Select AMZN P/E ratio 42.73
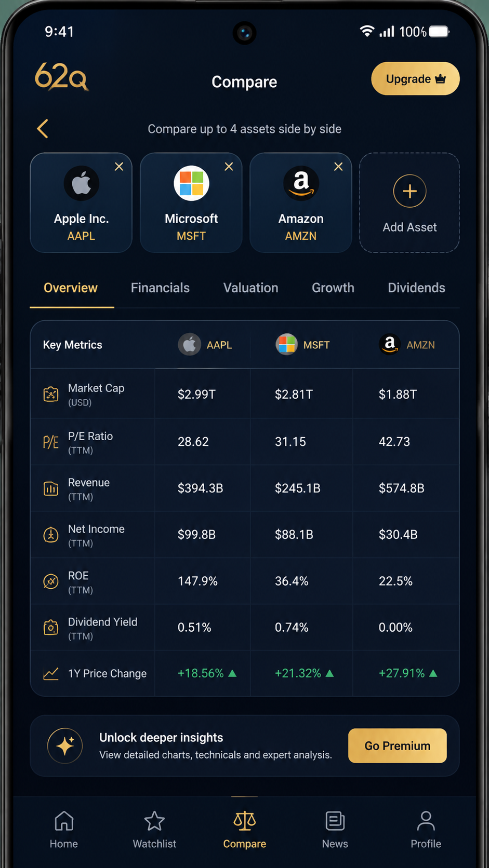Screen dimensions: 489x868 pyautogui.click(x=394, y=442)
